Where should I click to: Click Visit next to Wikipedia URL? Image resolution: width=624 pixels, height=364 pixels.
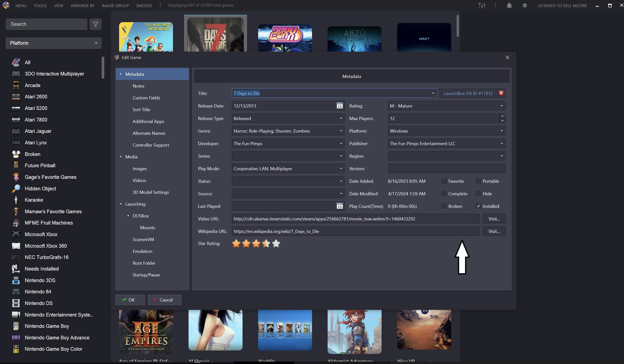pyautogui.click(x=494, y=231)
